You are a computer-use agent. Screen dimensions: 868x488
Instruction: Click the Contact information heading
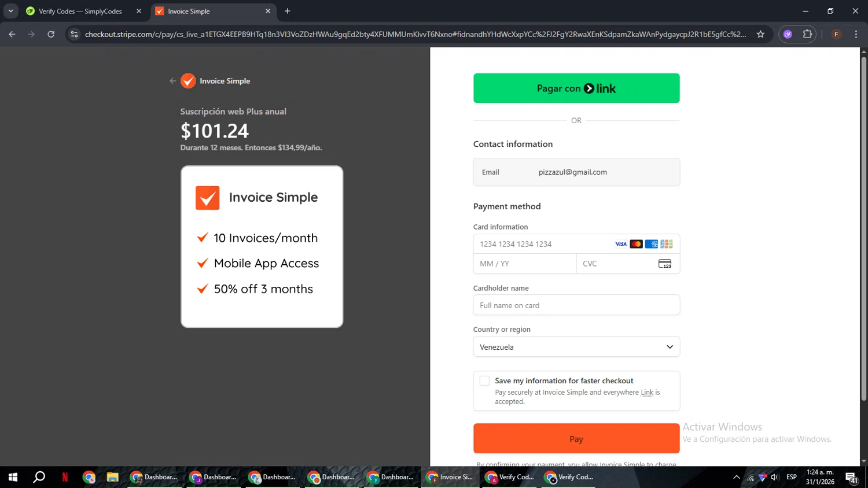513,144
